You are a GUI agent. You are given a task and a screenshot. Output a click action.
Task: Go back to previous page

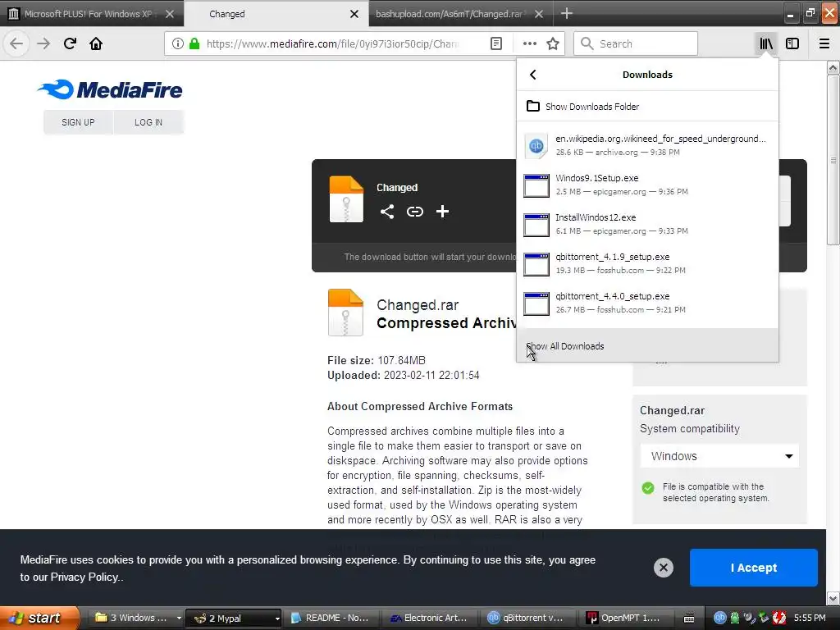16,43
